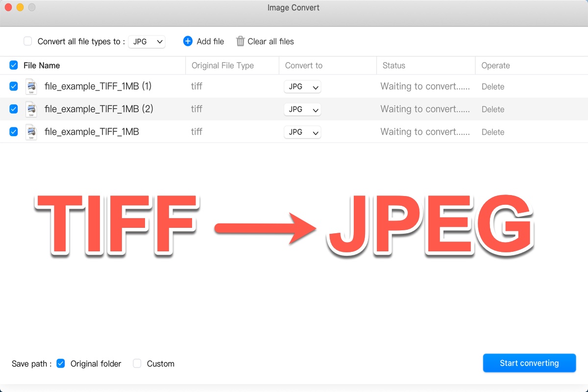The height and width of the screenshot is (392, 588).
Task: Open Convert to dropdown for second file
Action: (x=302, y=109)
